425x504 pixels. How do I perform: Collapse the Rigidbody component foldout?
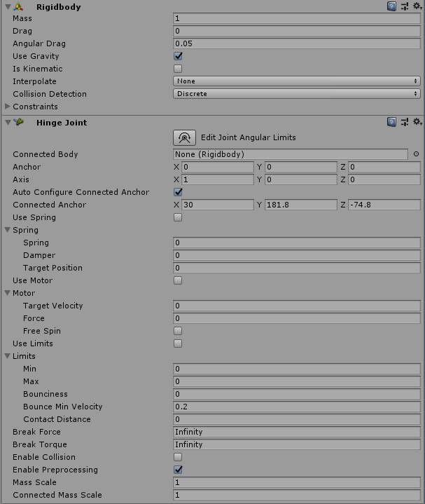[x=8, y=6]
